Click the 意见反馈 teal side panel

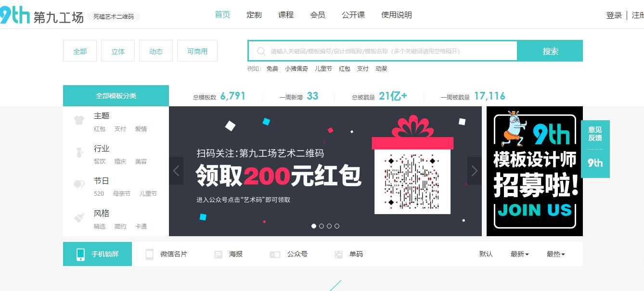pyautogui.click(x=595, y=149)
